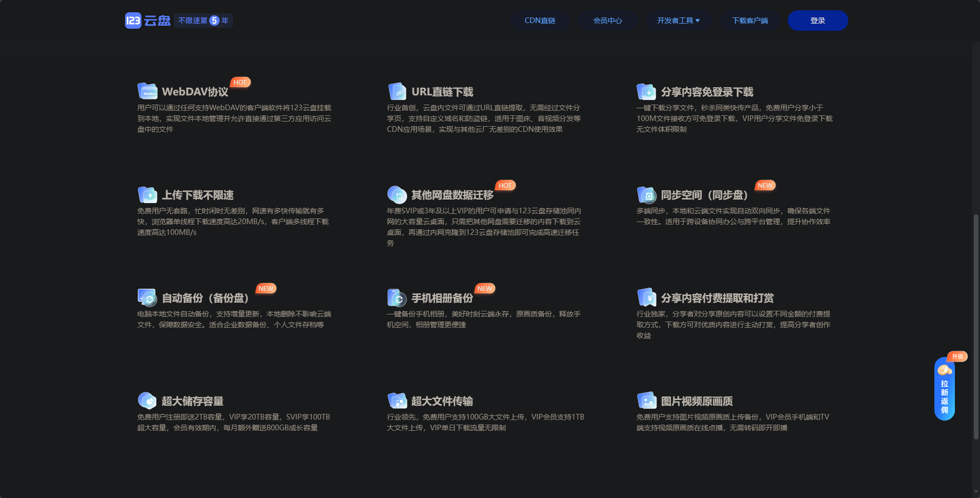
Task: Click the 手机相册备份 feature icon
Action: [397, 297]
